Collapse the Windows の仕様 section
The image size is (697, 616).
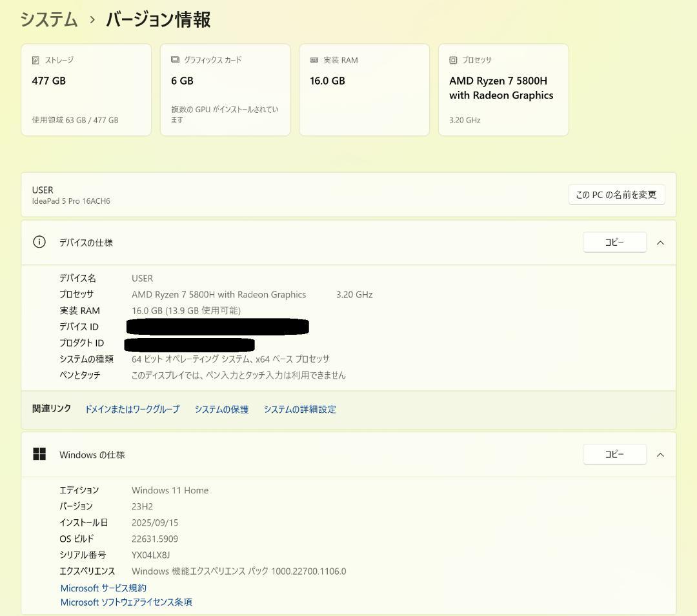660,454
